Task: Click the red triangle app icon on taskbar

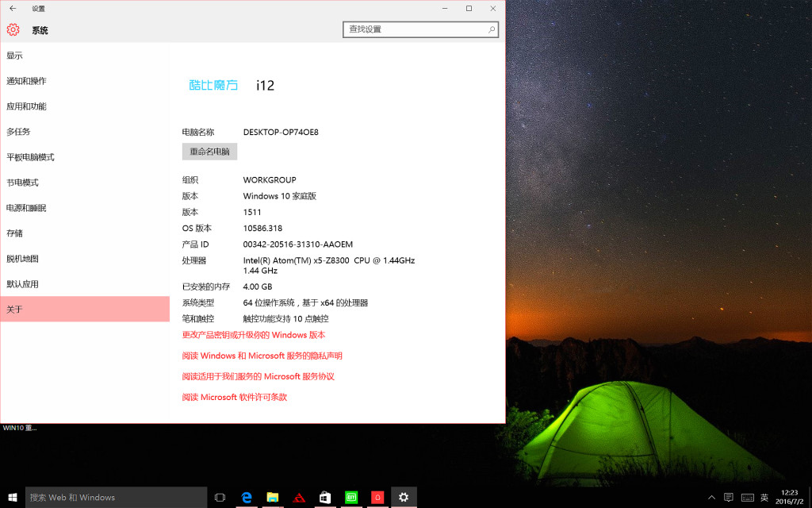Action: [x=299, y=498]
